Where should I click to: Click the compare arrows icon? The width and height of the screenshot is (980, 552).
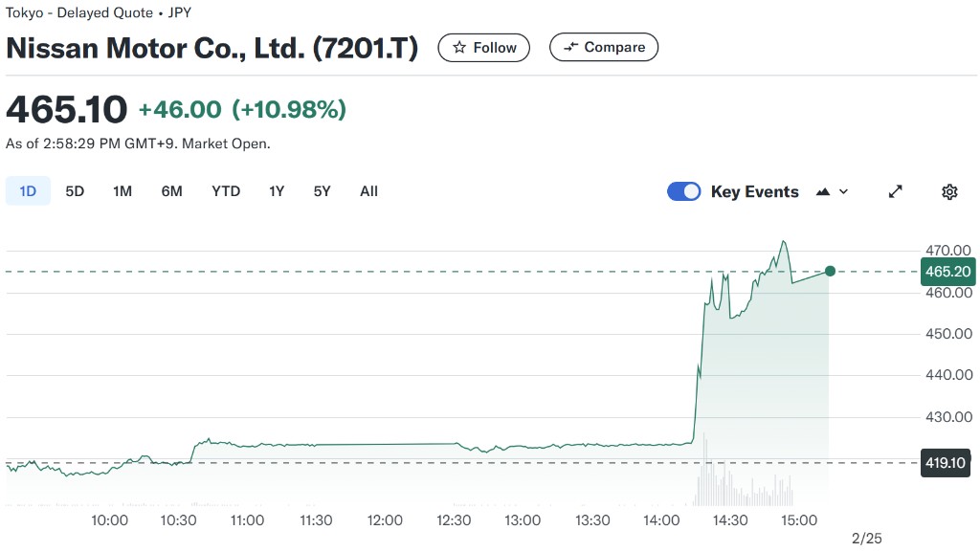pos(570,47)
